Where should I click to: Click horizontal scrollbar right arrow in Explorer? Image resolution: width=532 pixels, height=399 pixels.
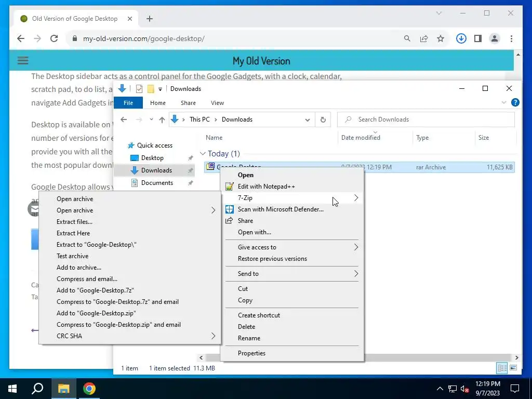click(516, 357)
